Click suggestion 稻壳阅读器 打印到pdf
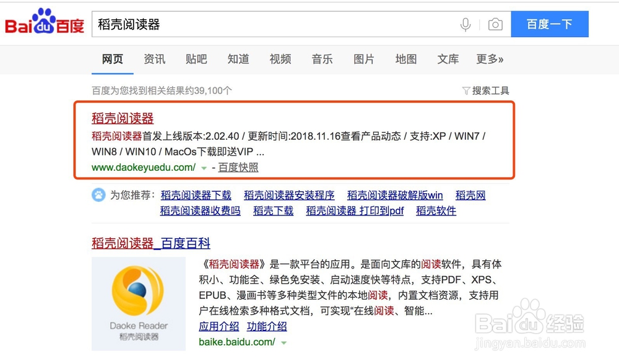The height and width of the screenshot is (364, 619). (355, 211)
